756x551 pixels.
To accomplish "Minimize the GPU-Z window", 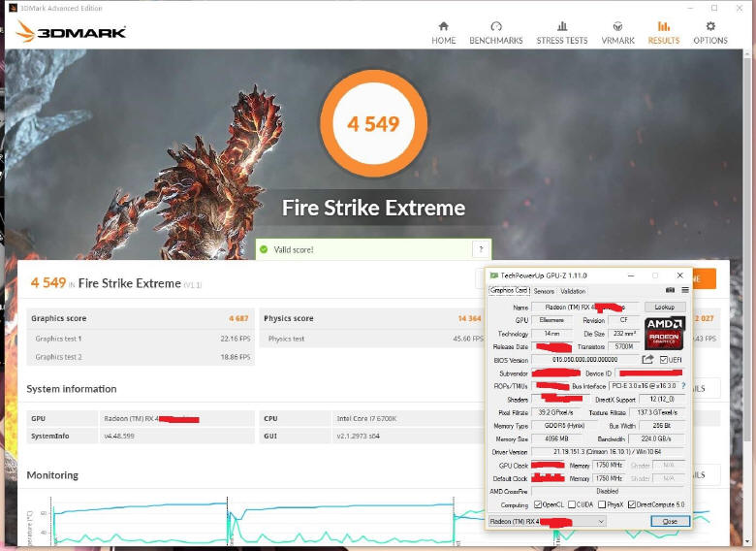I will point(631,275).
